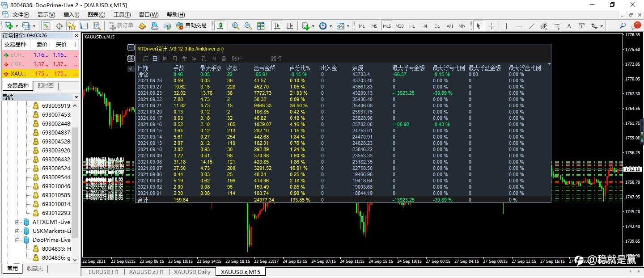Image resolution: width=644 pixels, height=278 pixels.
Task: Open the 文件(F) menu
Action: [21, 15]
